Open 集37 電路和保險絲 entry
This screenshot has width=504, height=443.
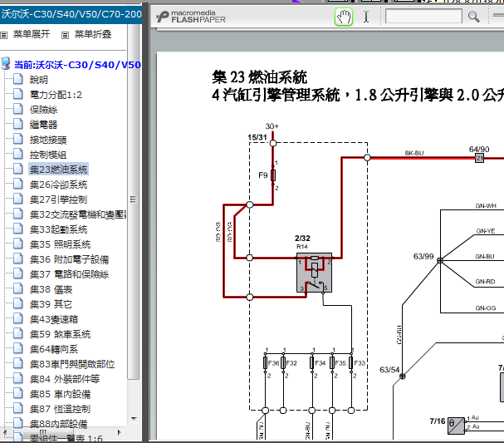pyautogui.click(x=69, y=274)
